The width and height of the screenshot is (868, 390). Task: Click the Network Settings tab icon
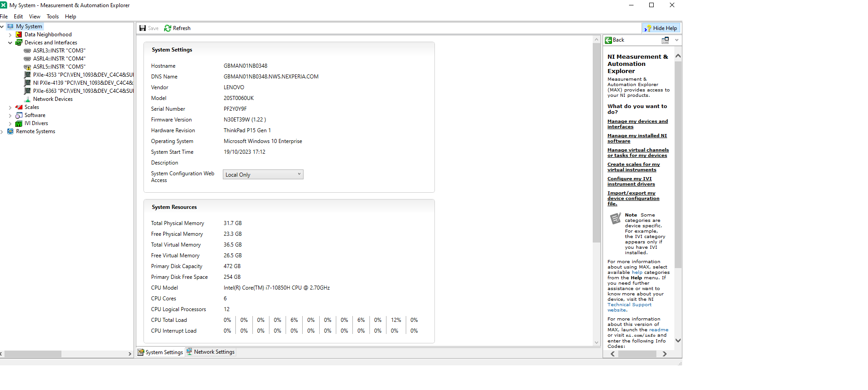click(x=189, y=351)
